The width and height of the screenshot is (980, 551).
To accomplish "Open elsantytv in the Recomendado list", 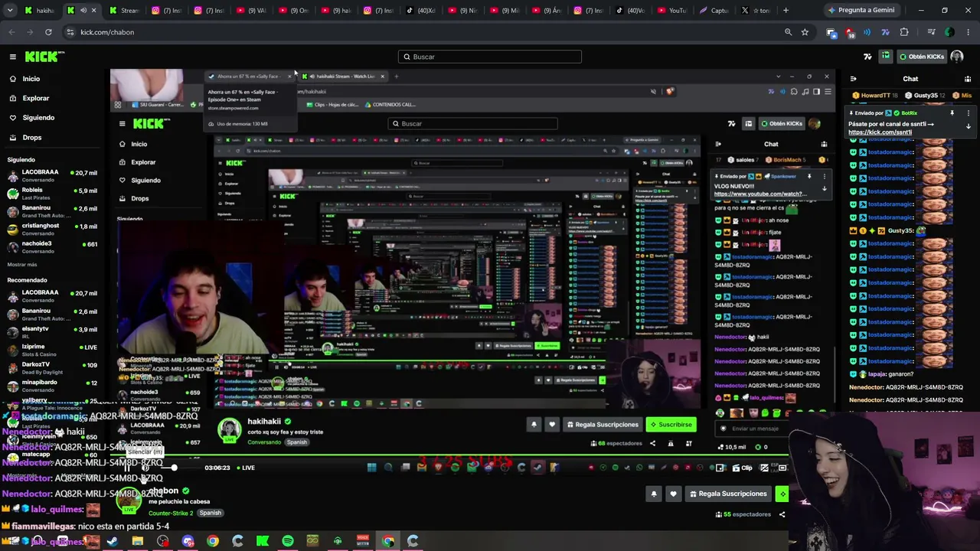I will point(52,332).
